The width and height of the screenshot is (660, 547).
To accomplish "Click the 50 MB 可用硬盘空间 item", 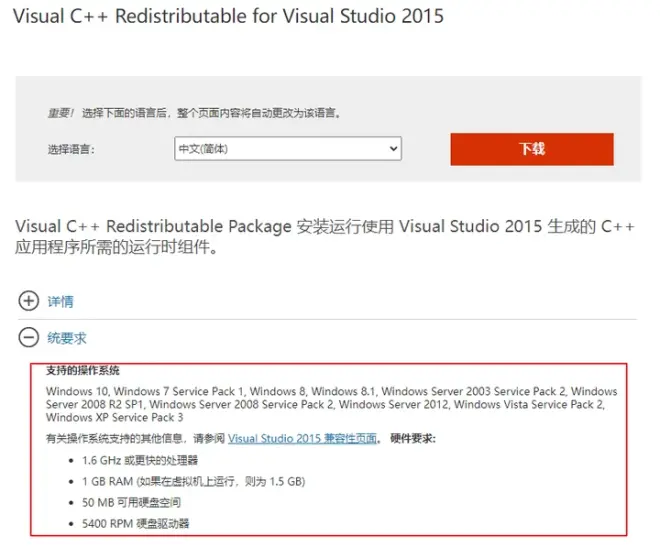I will tap(131, 502).
